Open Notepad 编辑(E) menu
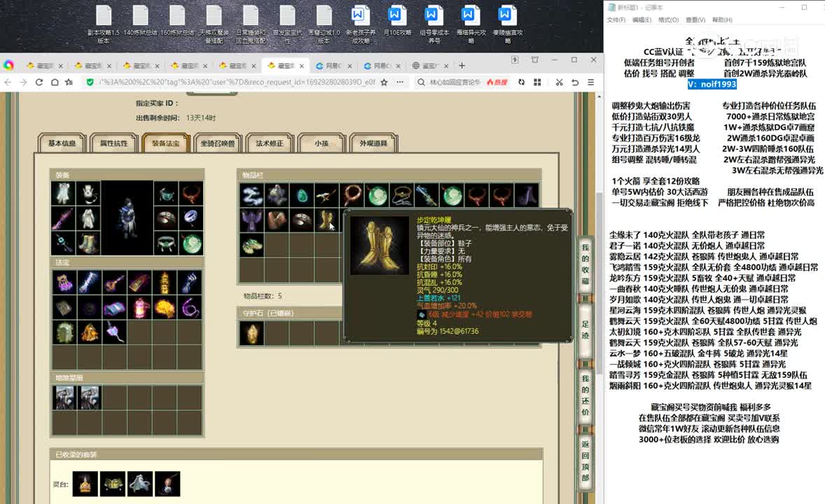The image size is (825, 504). 642,20
